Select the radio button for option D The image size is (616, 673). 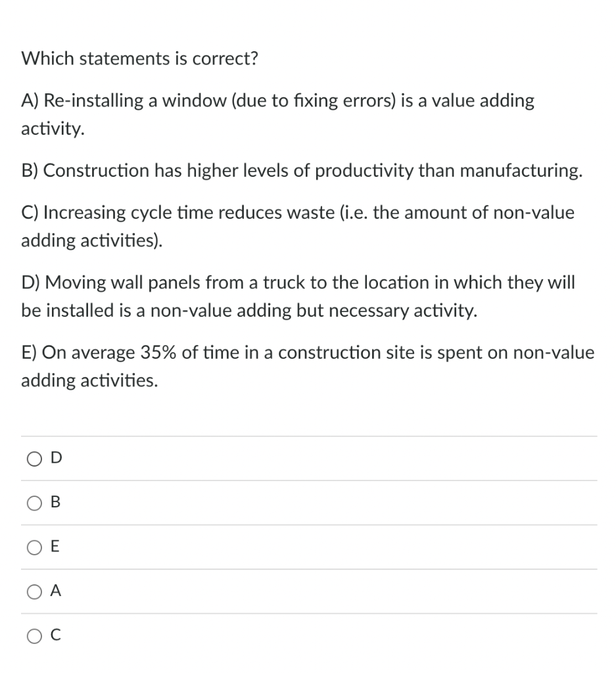pos(34,458)
